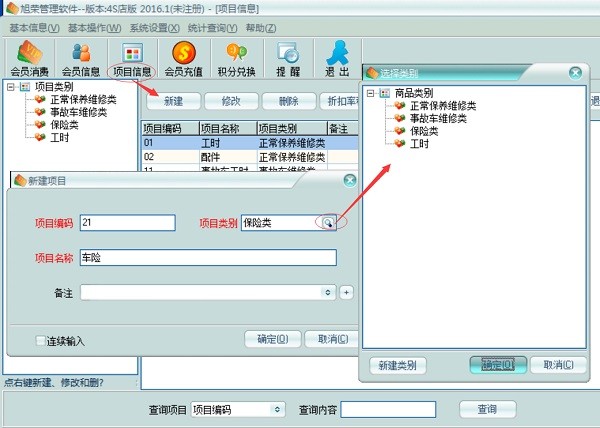Open 会员充值 toolbar icon
600x428 pixels.
[184, 58]
